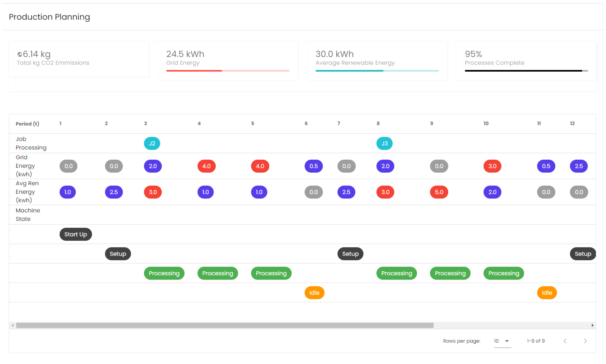Go to next table page
Viewport: 606px width, 364px height.
[585, 341]
